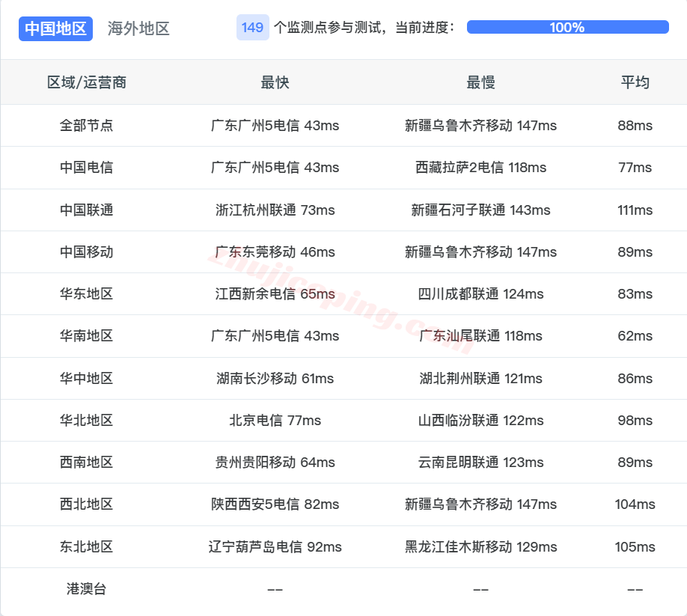This screenshot has height=616, width=687.
Task: Click the 83ms average cell
Action: click(635, 293)
